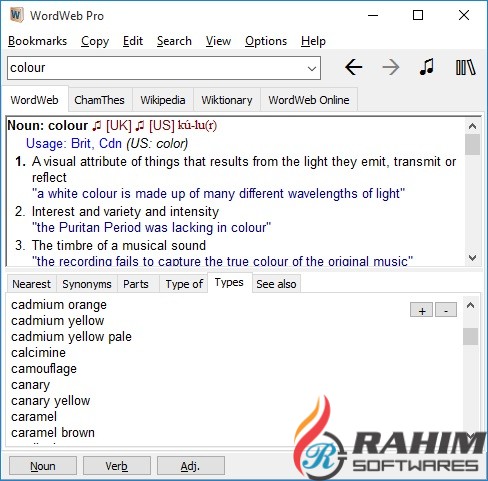Viewport: 488px width, 481px height.
Task: Click the minus collapse levels button
Action: [x=446, y=310]
